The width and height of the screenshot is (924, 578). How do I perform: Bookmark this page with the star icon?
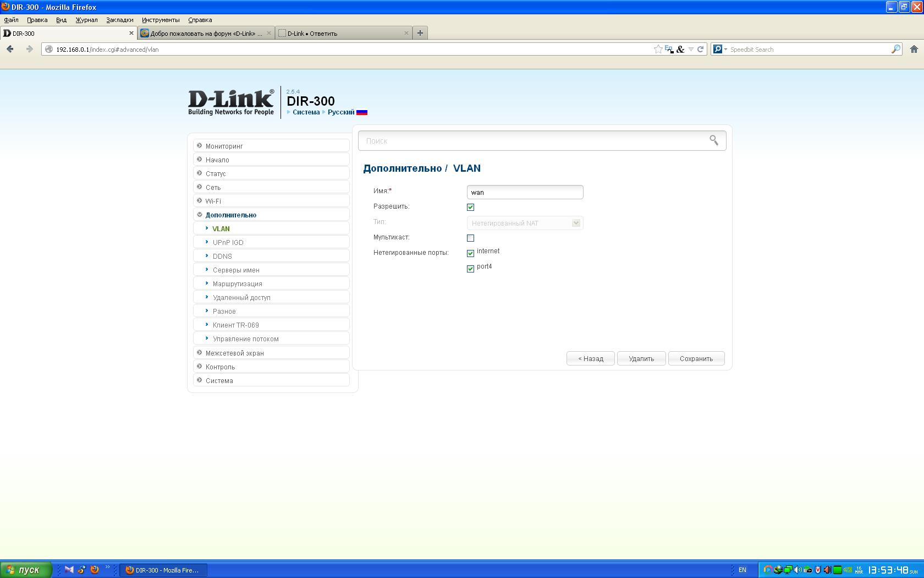tap(658, 49)
